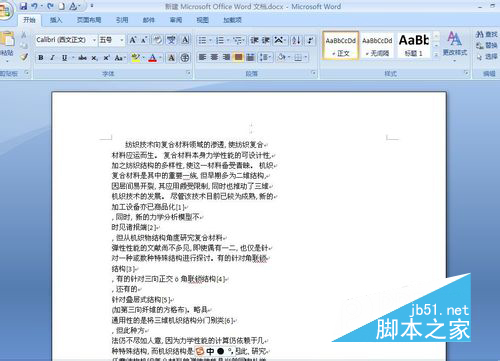This screenshot has height=361, width=500.
Task: Insert enclosed character circle icon
Action: 185,58
